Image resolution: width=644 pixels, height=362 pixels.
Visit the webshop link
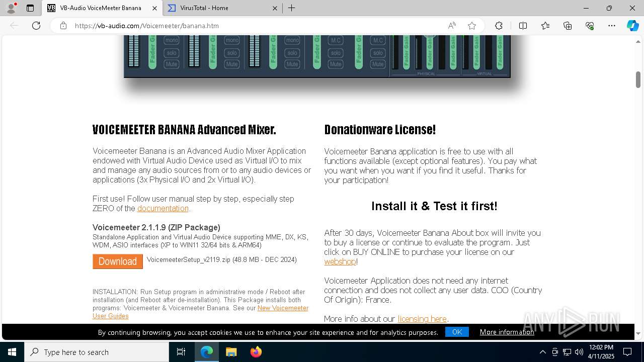click(340, 261)
